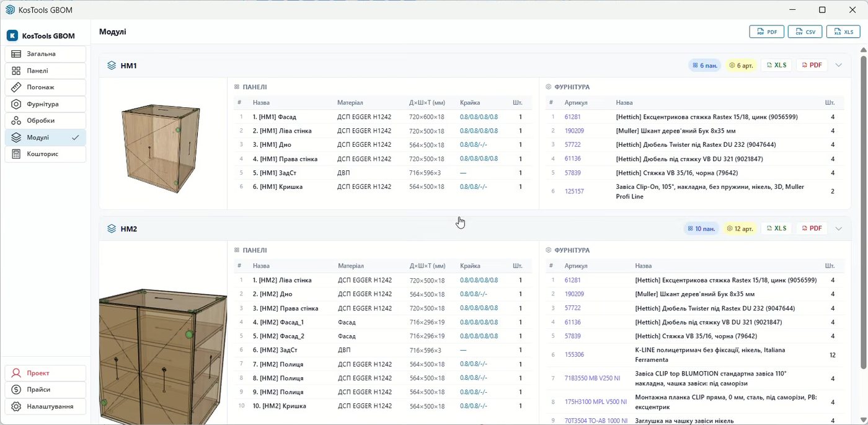The height and width of the screenshot is (425, 868).
Task: Click the Прайси dollar icon
Action: point(16,390)
